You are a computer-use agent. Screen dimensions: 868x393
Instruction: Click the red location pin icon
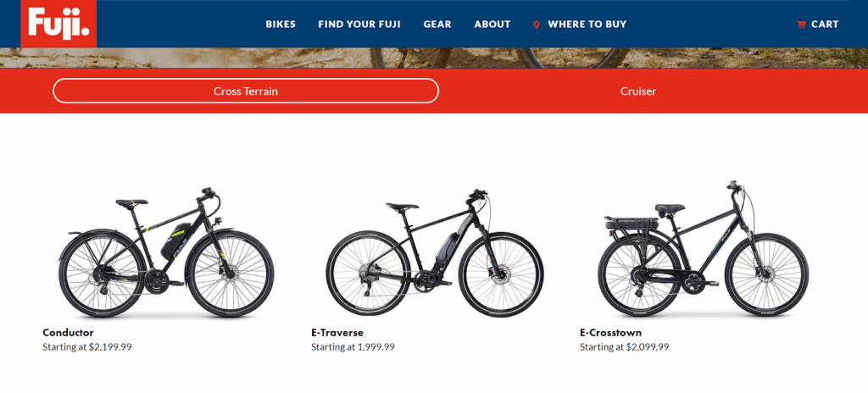tap(536, 25)
